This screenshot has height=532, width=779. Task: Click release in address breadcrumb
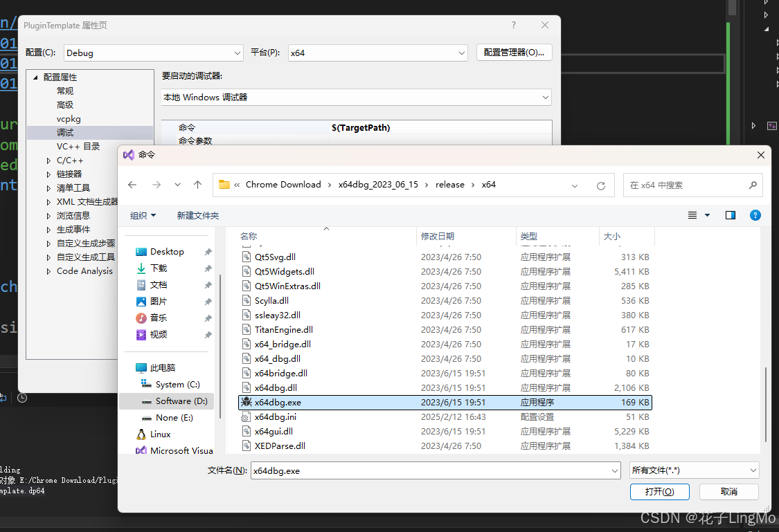449,185
